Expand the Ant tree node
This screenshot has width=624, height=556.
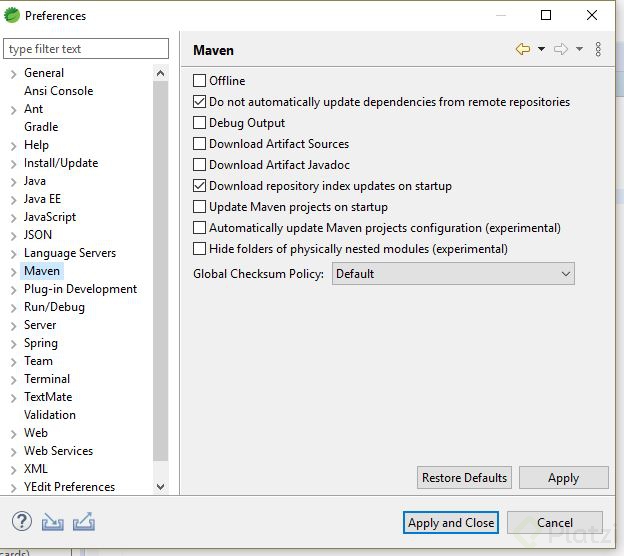point(13,110)
